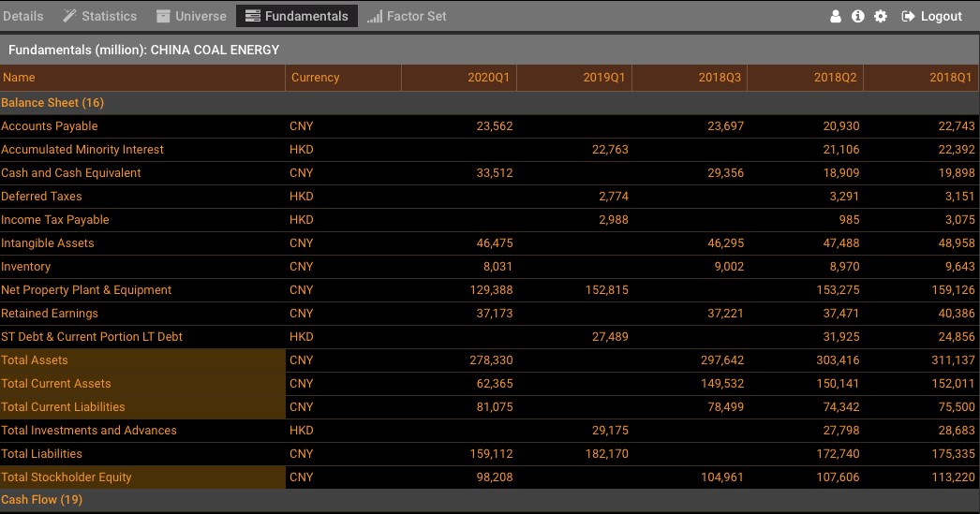The image size is (980, 514).
Task: Select Net Property Plant & Equipment row
Action: click(490, 290)
